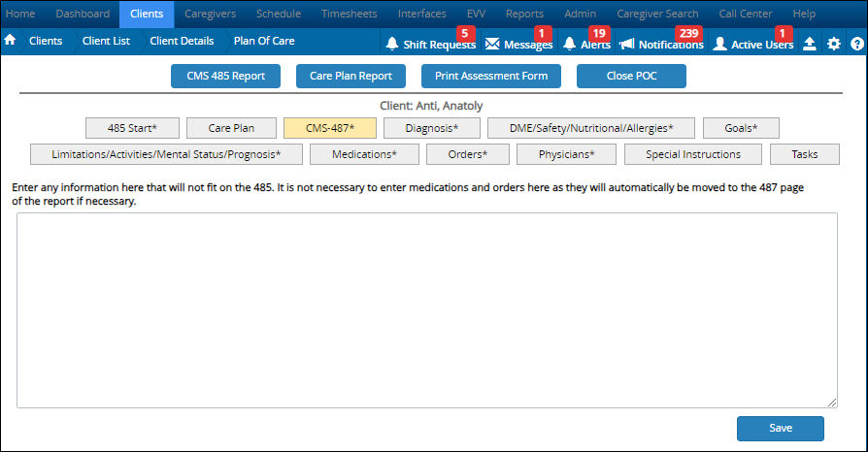Open the Home menu
The width and height of the screenshot is (868, 452).
20,14
